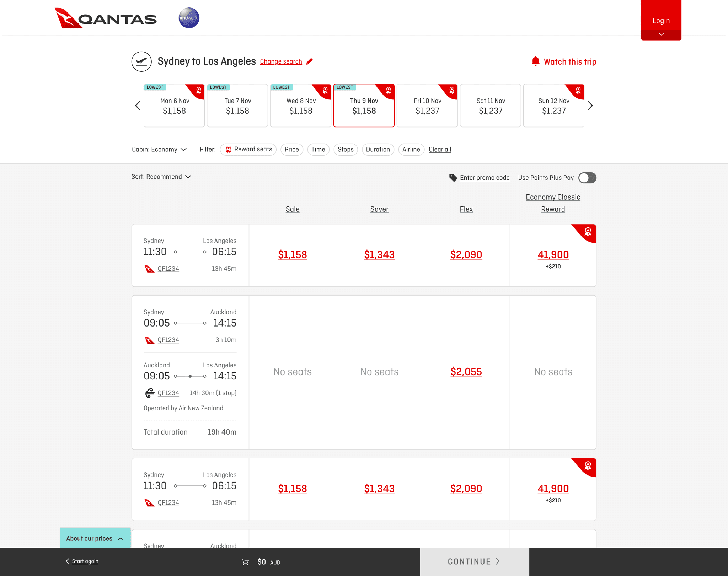728x576 pixels.
Task: Select the Fri 10 Nov date tab
Action: 427,106
